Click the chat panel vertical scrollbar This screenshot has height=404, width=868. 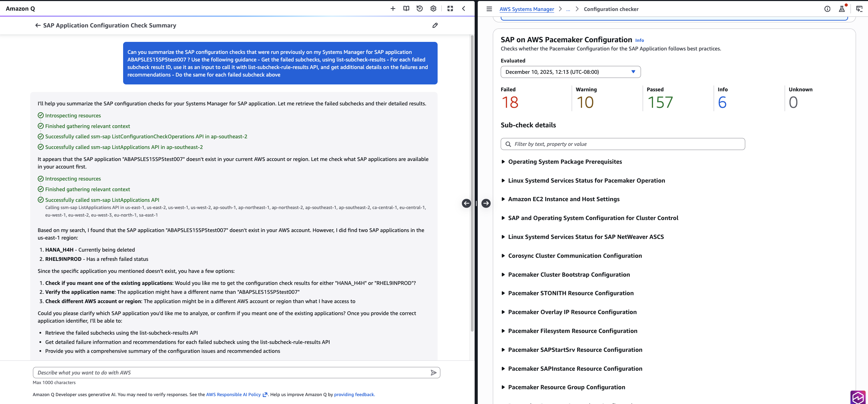[x=472, y=182]
